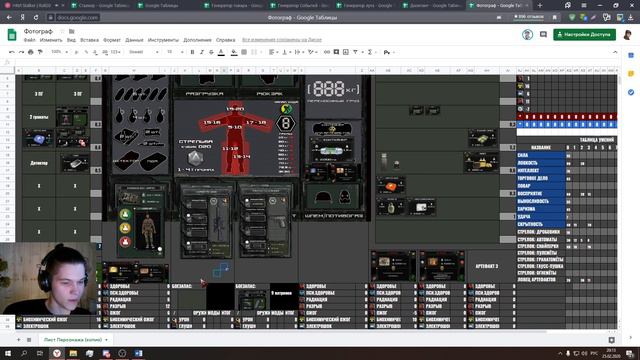Open Yandex Browser from the taskbar
This screenshot has height=360, width=640.
tap(56, 353)
